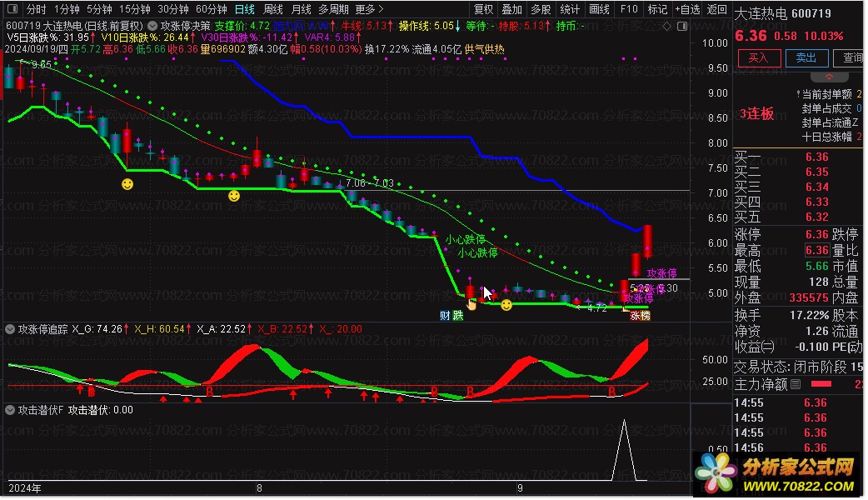Click the smiley marker below the 7.25 low

[127, 184]
